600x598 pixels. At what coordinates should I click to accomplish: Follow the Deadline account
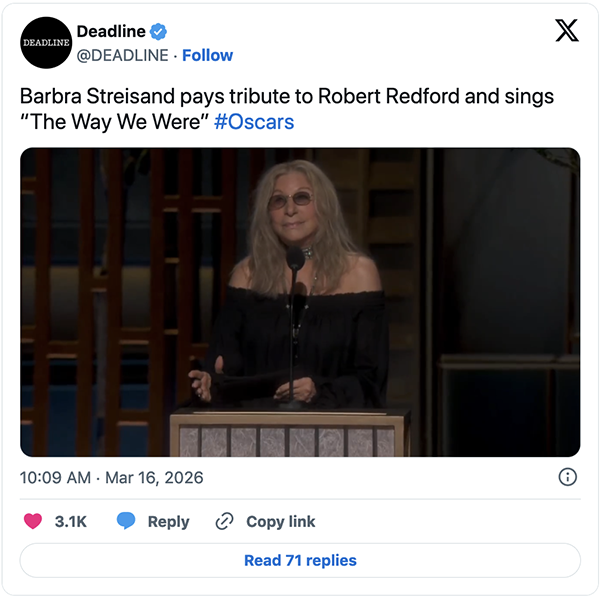207,55
